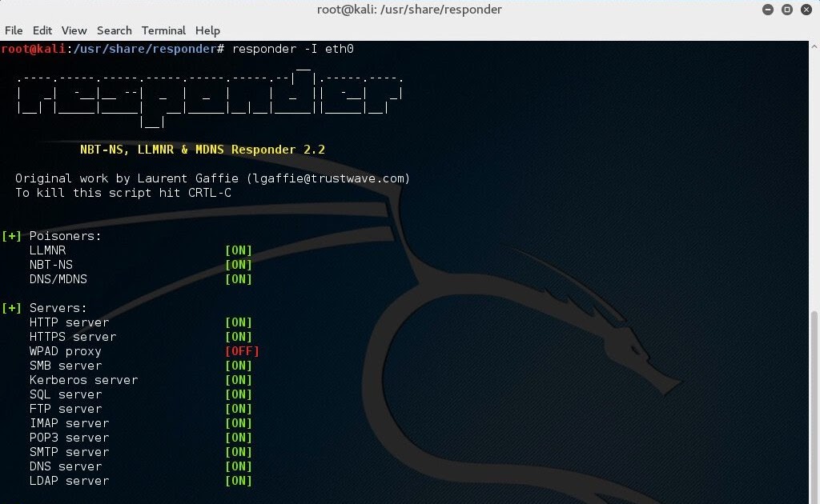Click the 'SQL server' label

point(66,394)
